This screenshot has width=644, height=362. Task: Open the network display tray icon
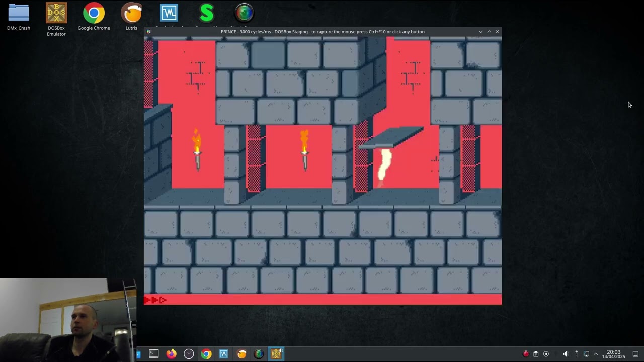[x=586, y=354]
